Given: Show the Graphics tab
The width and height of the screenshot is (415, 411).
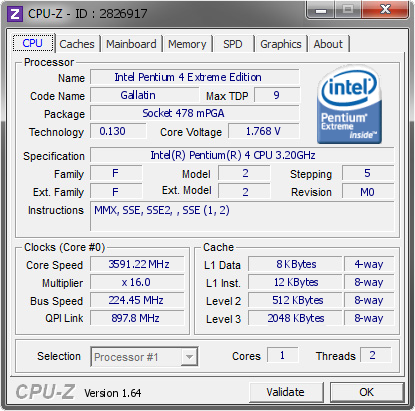Looking at the screenshot, I should click(281, 44).
